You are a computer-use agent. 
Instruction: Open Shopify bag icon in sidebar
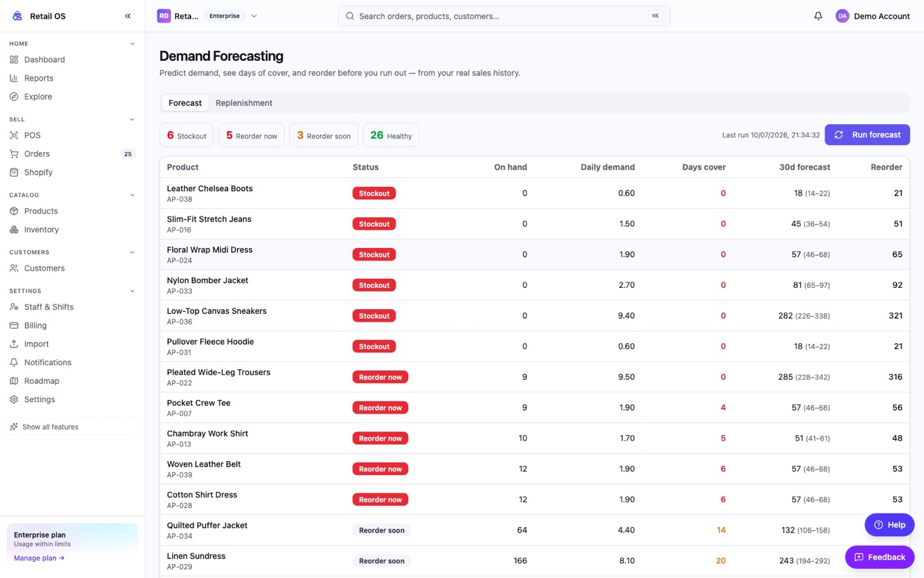coord(14,172)
